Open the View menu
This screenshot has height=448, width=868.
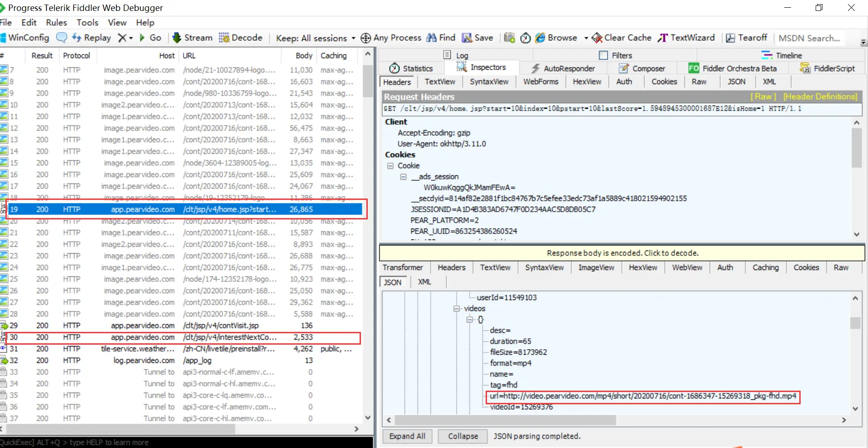click(x=117, y=22)
